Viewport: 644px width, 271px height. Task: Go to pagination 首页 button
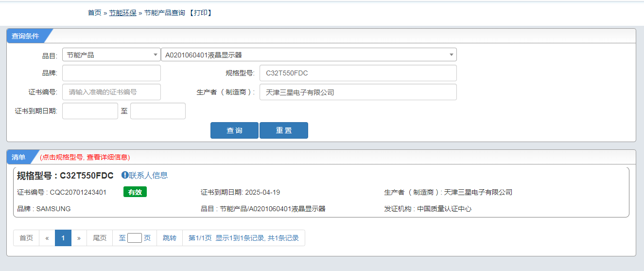pyautogui.click(x=26, y=238)
